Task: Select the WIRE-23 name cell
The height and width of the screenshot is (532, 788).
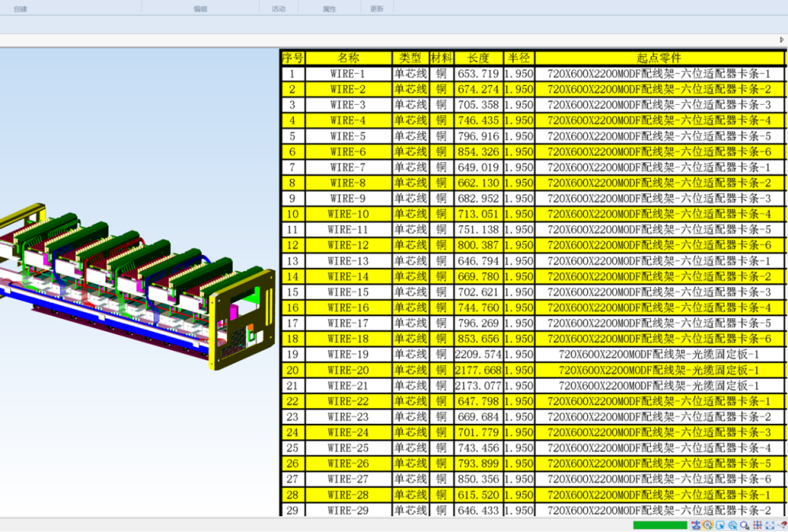Action: click(348, 417)
